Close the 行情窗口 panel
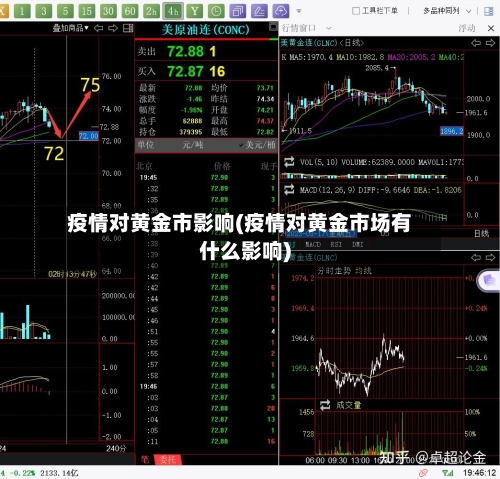 [x=491, y=28]
